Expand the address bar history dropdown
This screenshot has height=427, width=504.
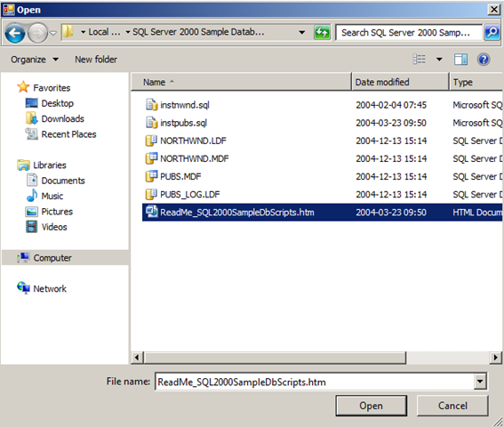click(x=302, y=32)
